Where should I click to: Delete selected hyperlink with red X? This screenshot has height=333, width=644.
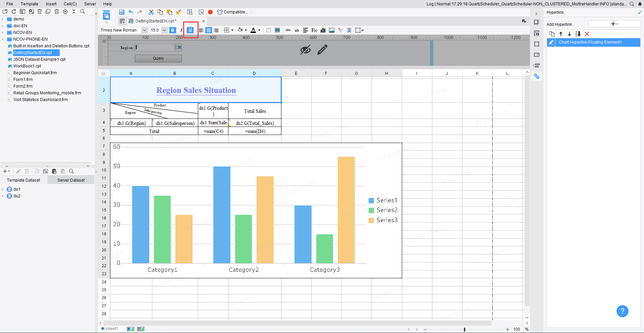[587, 34]
